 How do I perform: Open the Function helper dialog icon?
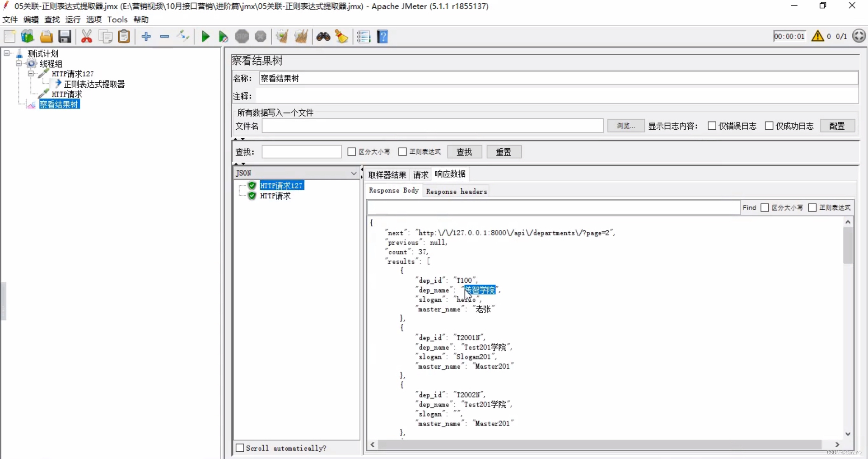364,36
